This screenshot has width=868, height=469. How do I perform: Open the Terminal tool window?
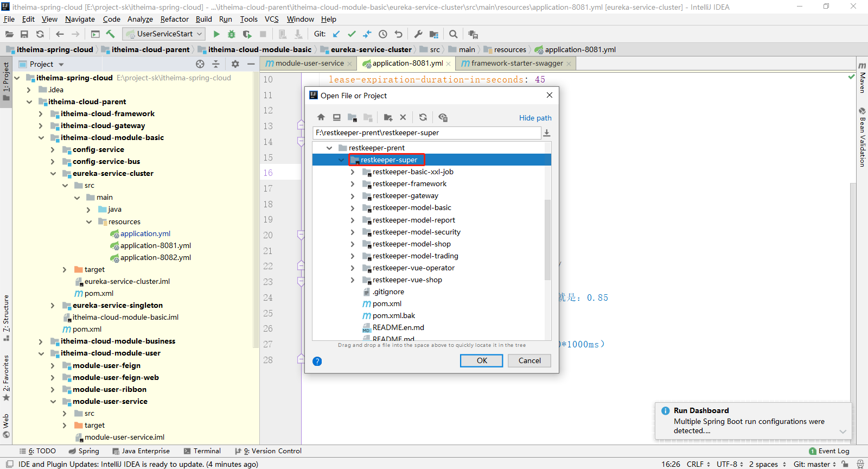coord(202,451)
